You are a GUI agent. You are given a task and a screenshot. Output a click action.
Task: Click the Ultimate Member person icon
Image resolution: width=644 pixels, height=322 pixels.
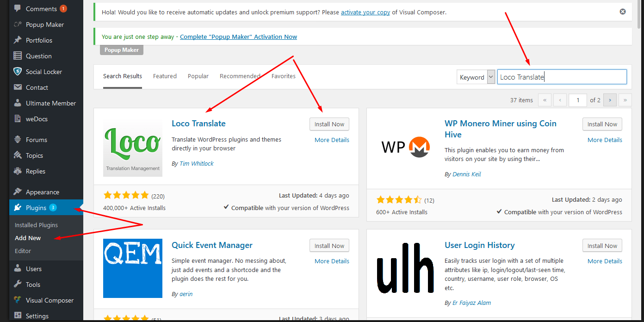[x=18, y=103]
